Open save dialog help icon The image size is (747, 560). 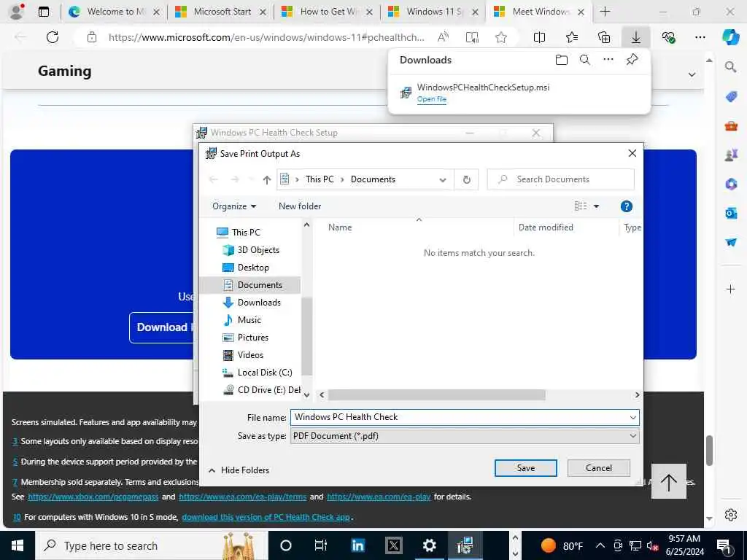pos(627,206)
